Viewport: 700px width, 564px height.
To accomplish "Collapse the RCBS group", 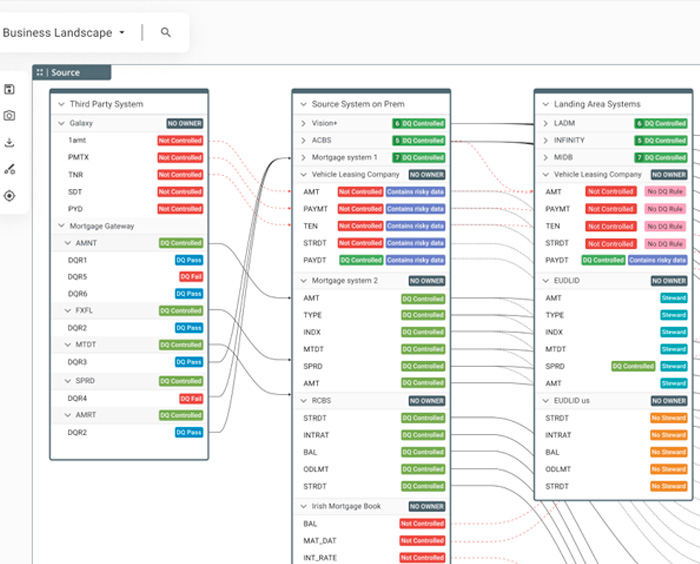I will [x=303, y=401].
